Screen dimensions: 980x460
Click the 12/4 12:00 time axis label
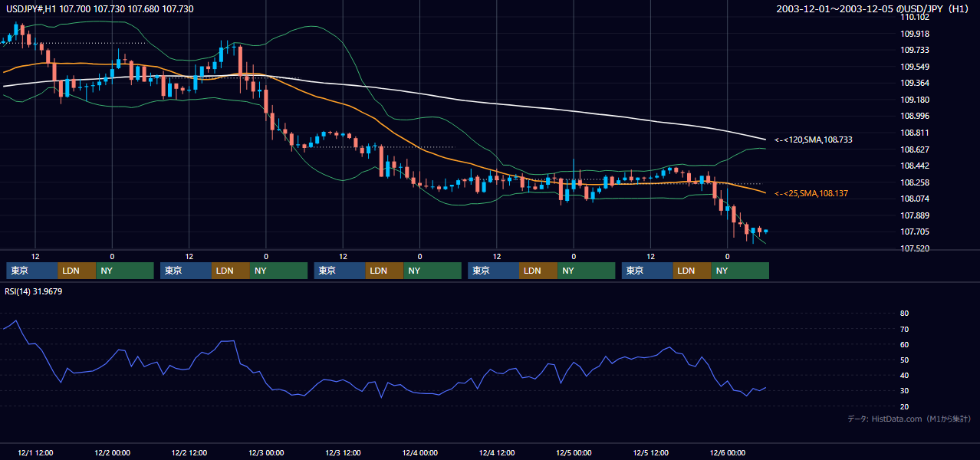click(497, 453)
